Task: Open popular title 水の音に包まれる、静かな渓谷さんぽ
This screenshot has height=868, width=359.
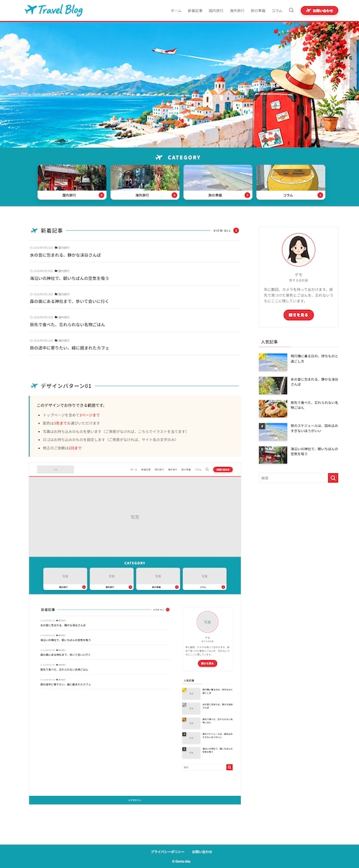Action: (x=314, y=381)
